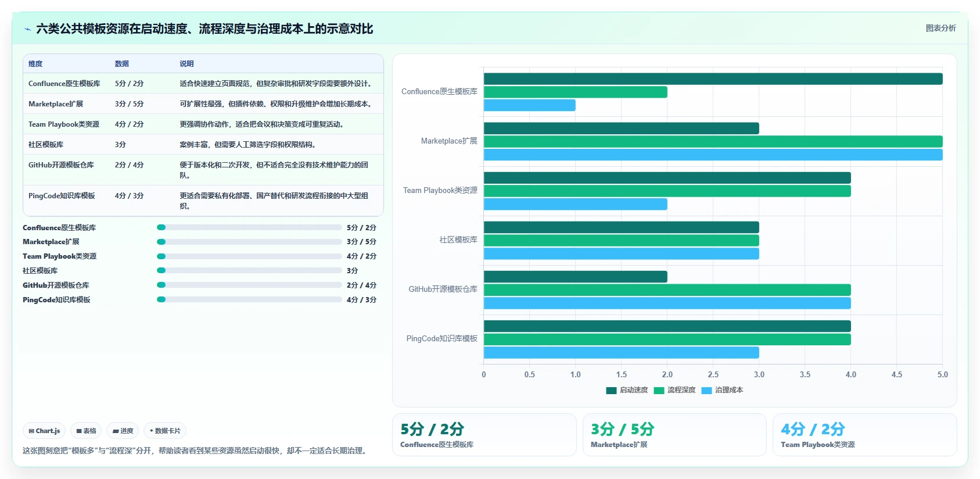Click the header icon beside the chart title
The width and height of the screenshot is (980, 479).
(27, 29)
